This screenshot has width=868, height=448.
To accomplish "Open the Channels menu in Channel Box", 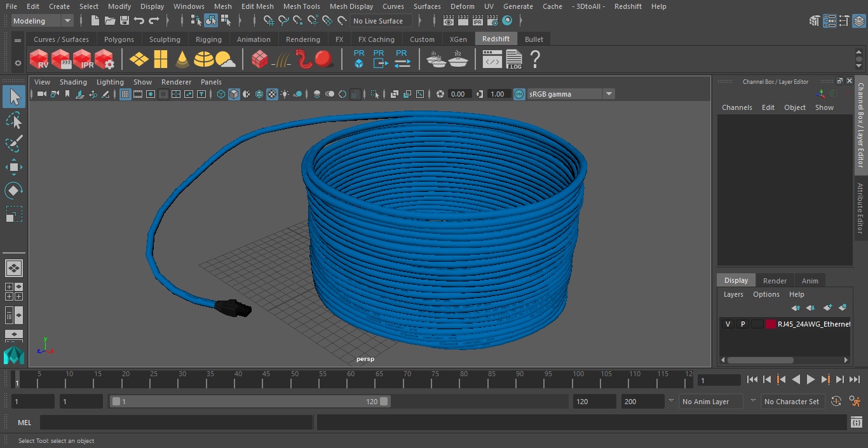I will coord(736,107).
